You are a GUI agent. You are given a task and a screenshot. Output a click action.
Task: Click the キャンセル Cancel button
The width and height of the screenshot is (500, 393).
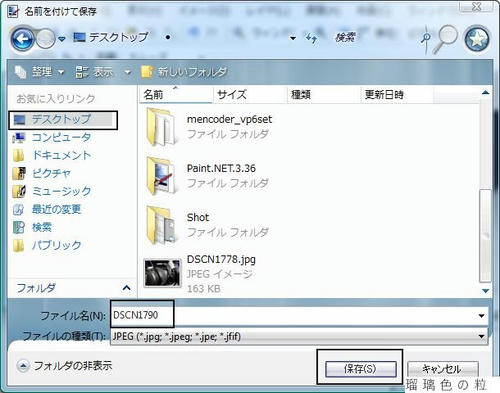tap(442, 369)
